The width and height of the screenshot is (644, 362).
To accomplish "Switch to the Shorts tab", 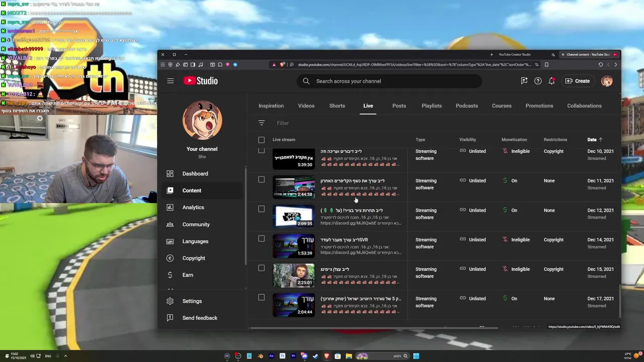I will pyautogui.click(x=337, y=106).
